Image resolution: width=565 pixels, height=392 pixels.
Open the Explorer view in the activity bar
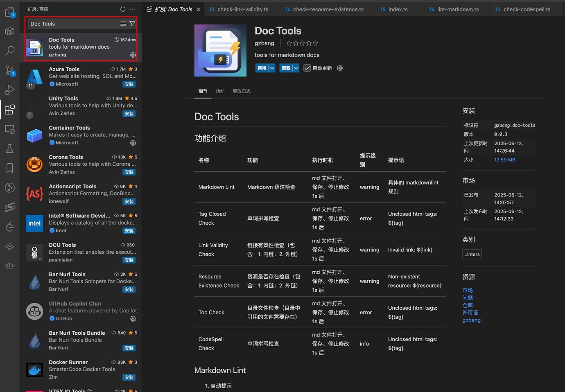9,12
